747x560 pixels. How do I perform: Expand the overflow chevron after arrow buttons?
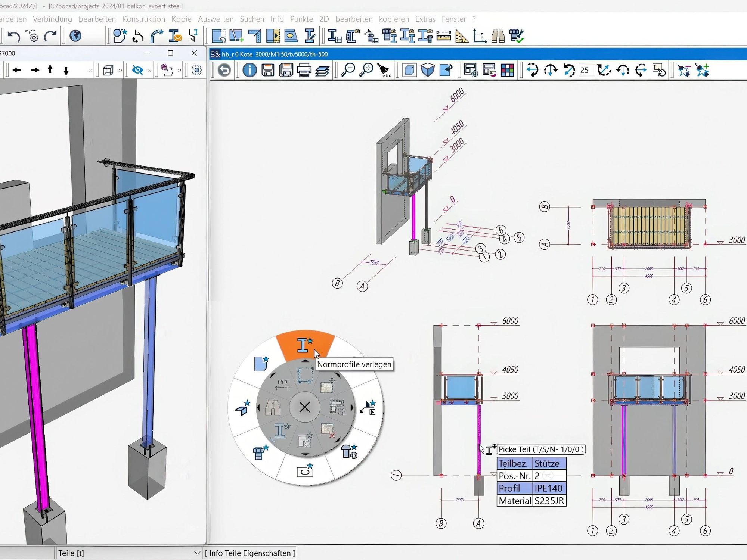click(90, 70)
